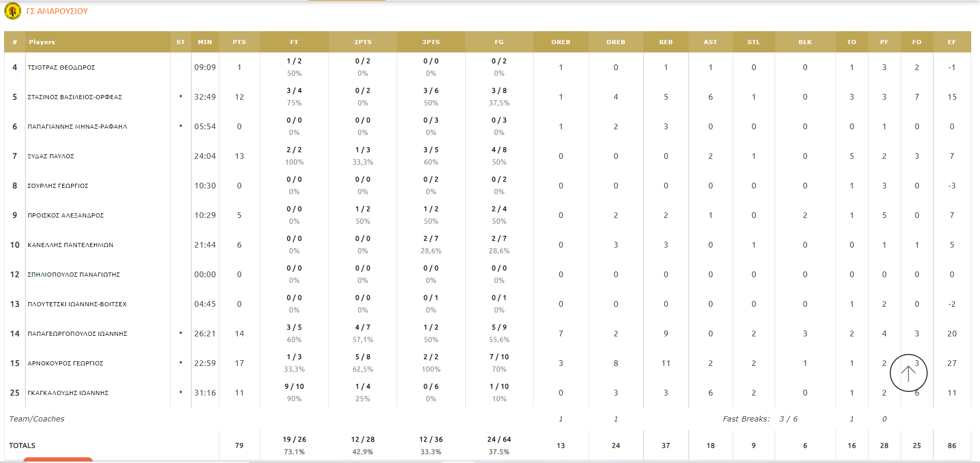The image size is (980, 463).
Task: Select player ΑΡΝΟΚΟΥΡΟΣ ΓΕΩΡΓΙΟΣ
Action: click(x=65, y=363)
